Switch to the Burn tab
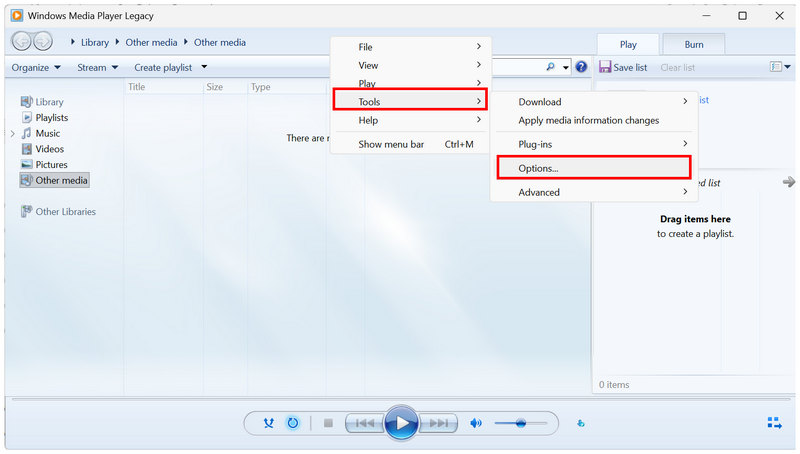The width and height of the screenshot is (800, 454). pos(694,44)
